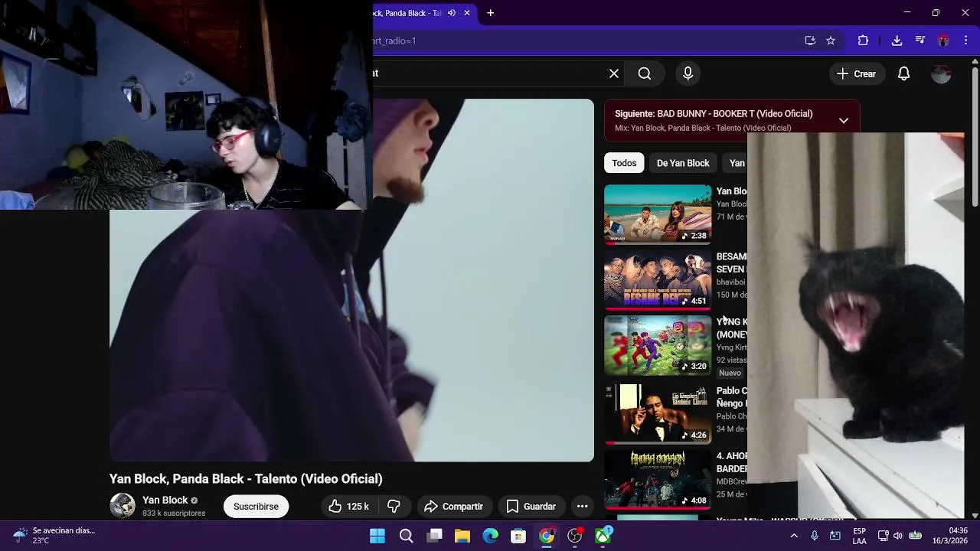Open Yan Block channel name link
980x551 pixels.
[165, 500]
